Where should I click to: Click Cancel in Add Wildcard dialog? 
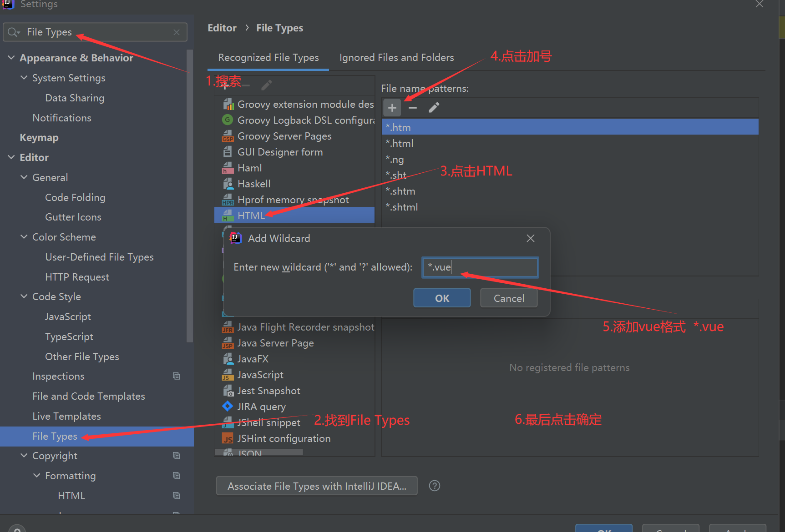pos(509,298)
